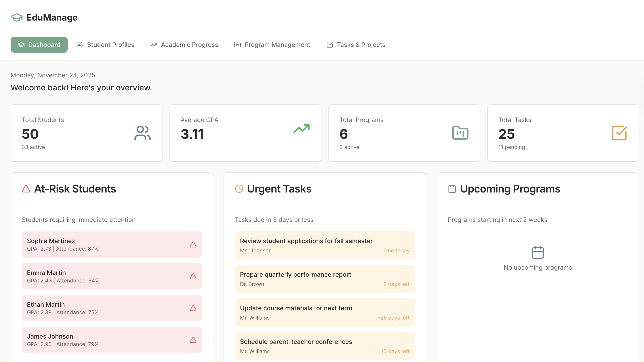Screen dimensions: 644x362
Task: Click the calendar icon beside Upcoming Programs heading
Action: click(452, 189)
